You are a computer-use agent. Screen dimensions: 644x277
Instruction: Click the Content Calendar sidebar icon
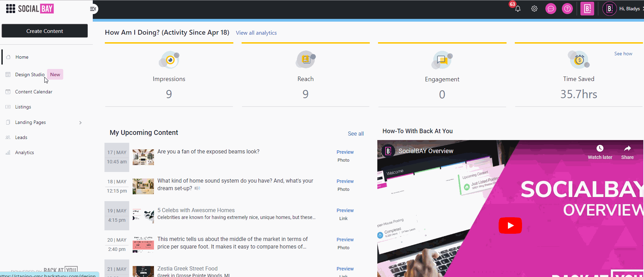click(x=8, y=92)
